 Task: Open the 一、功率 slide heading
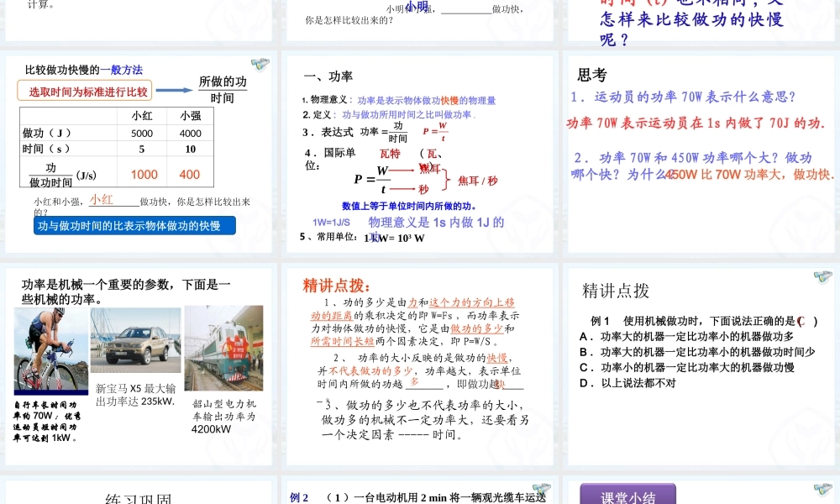point(328,76)
